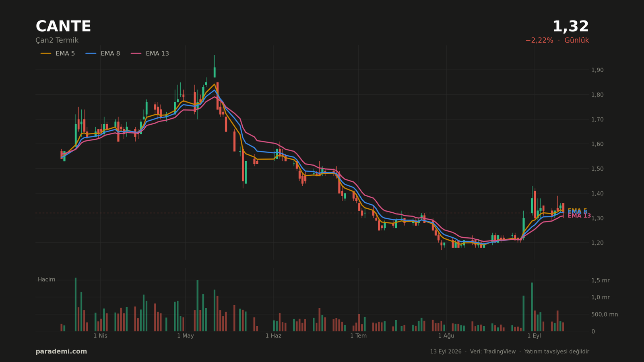This screenshot has width=644, height=362.
Task: Select the 1,5 mr volume axis label
Action: click(x=601, y=280)
